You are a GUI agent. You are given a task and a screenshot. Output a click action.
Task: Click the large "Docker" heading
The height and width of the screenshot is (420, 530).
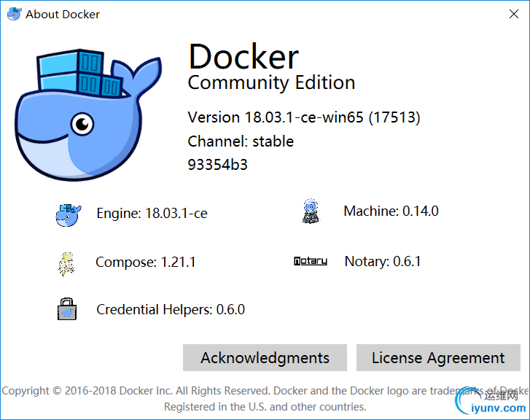(x=243, y=56)
